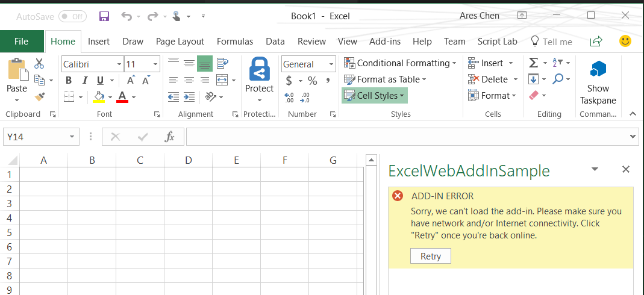Toggle Bold formatting
The image size is (644, 295).
[x=69, y=80]
